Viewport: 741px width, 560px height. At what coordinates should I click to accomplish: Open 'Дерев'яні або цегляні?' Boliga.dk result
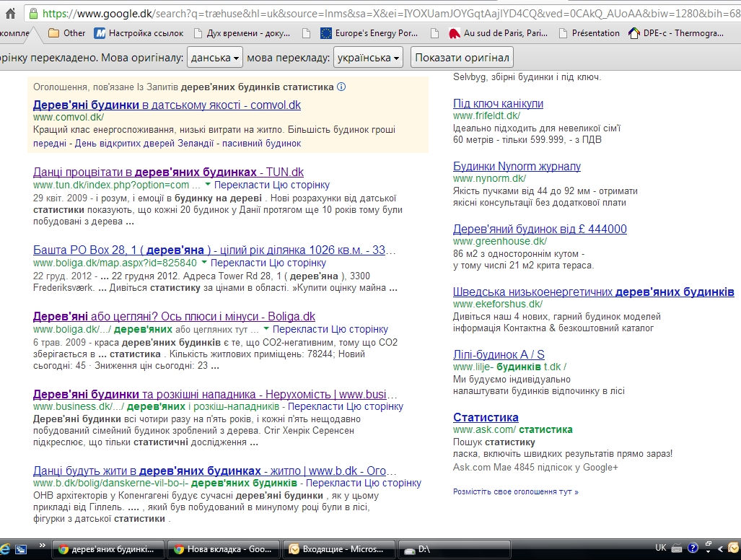(x=174, y=317)
